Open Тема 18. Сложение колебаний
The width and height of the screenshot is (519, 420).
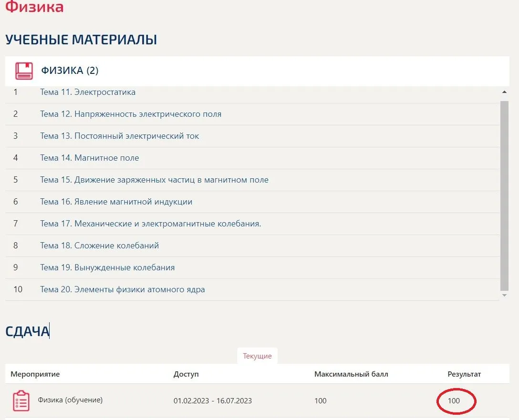(99, 246)
